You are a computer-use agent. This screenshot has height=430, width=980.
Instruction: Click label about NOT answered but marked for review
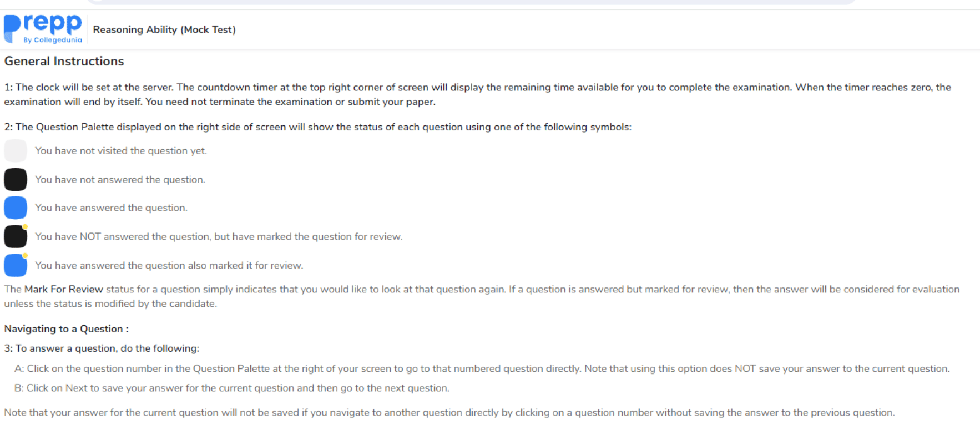click(x=219, y=236)
